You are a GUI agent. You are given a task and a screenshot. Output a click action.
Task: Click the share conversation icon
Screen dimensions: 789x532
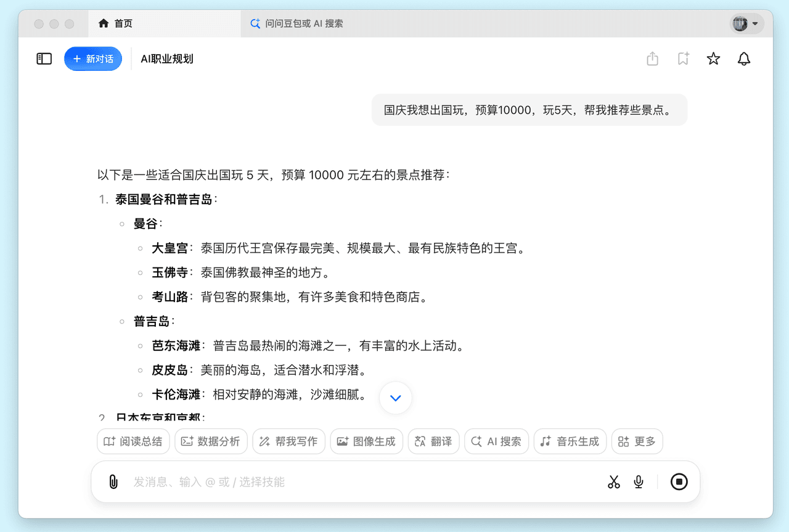(653, 59)
